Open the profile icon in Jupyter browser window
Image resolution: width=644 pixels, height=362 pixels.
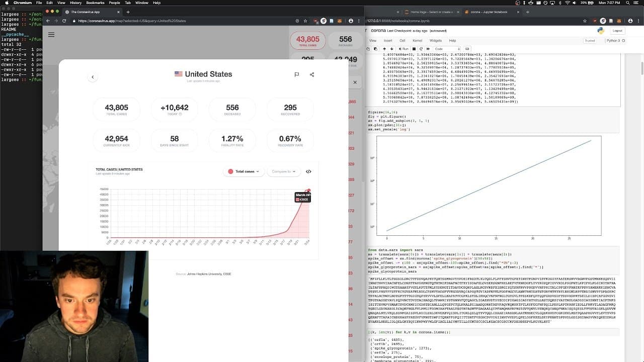[x=629, y=21]
